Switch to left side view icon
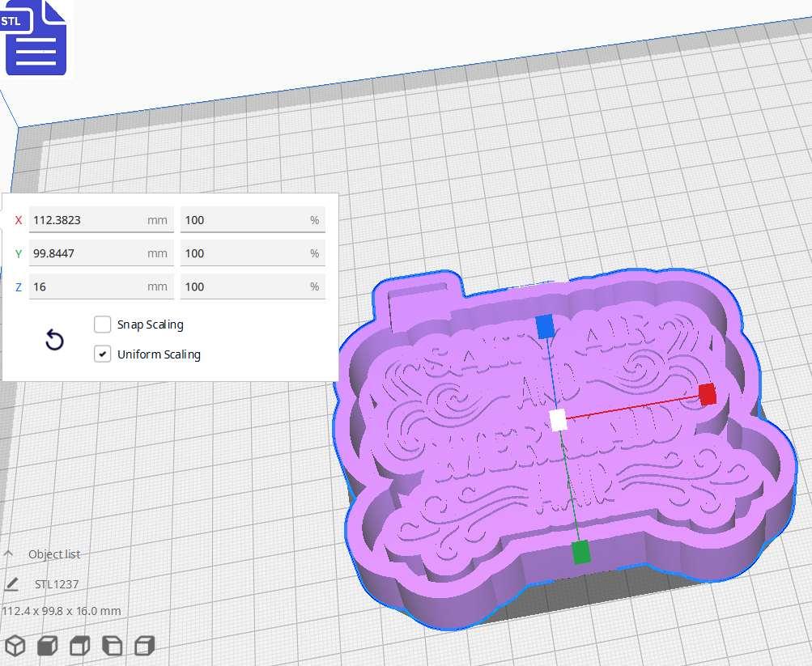Viewport: 812px width, 666px height. click(112, 646)
